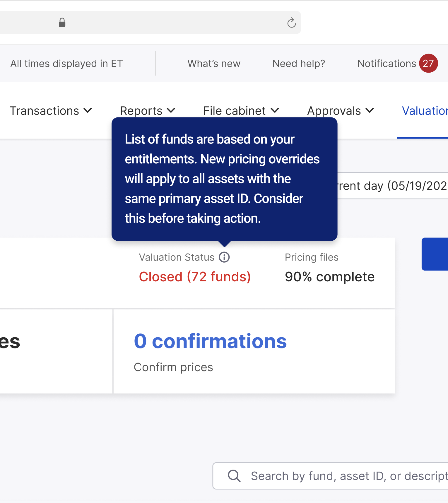Switch to the Valuation tab
This screenshot has height=503, width=448.
tap(425, 111)
